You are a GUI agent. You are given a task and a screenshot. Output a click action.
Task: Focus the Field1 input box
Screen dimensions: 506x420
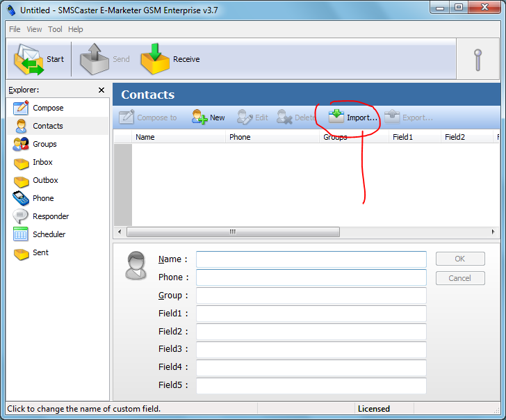[x=311, y=314]
